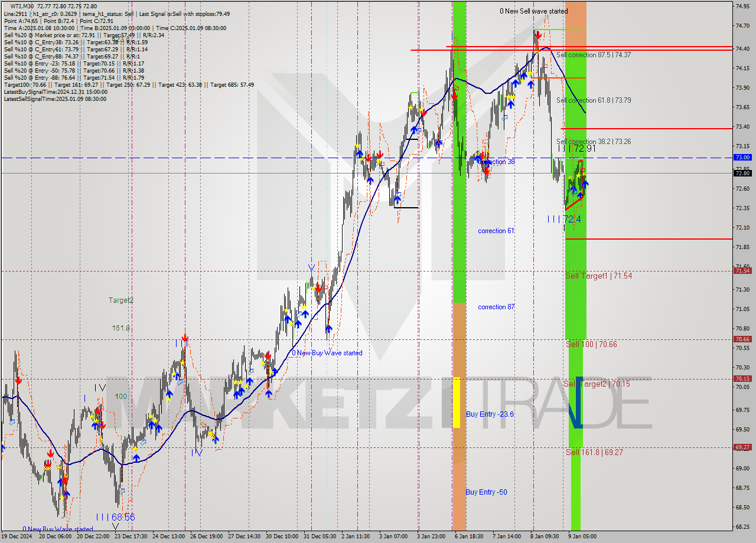Click the '| | | 72.91' point C label
This screenshot has height=543, width=756.
[577, 149]
